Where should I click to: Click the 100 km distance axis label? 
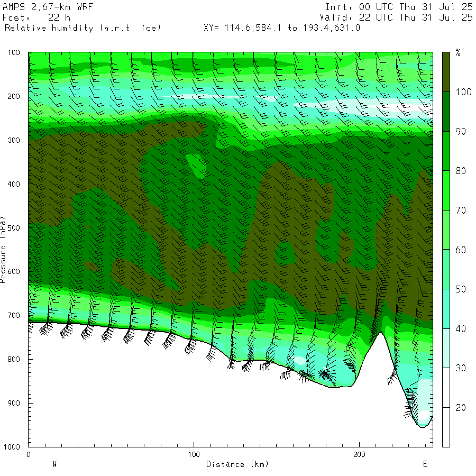click(194, 454)
